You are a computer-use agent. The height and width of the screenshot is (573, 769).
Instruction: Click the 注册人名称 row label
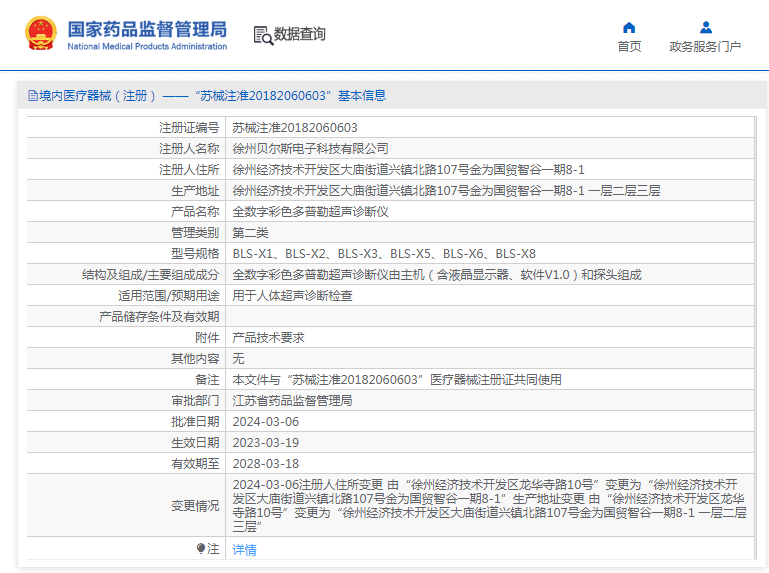(x=189, y=149)
